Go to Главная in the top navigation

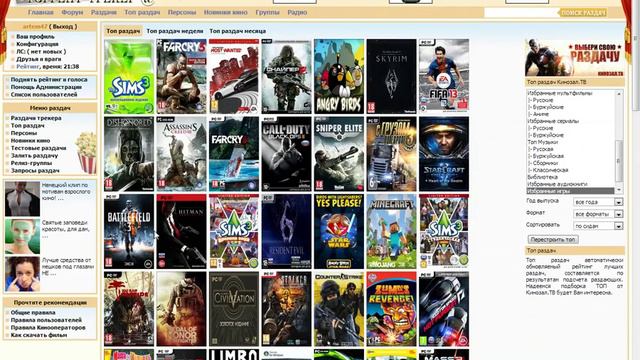click(x=40, y=12)
